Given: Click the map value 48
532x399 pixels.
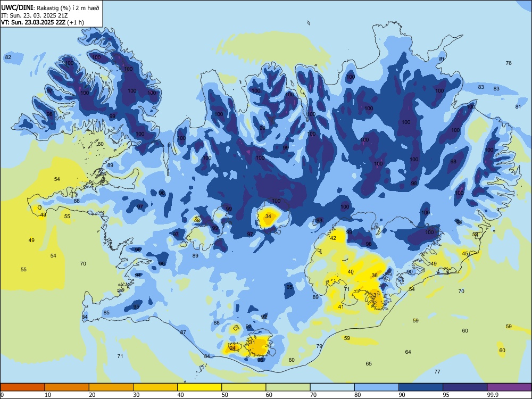Looking at the screenshot, I should pyautogui.click(x=197, y=220).
